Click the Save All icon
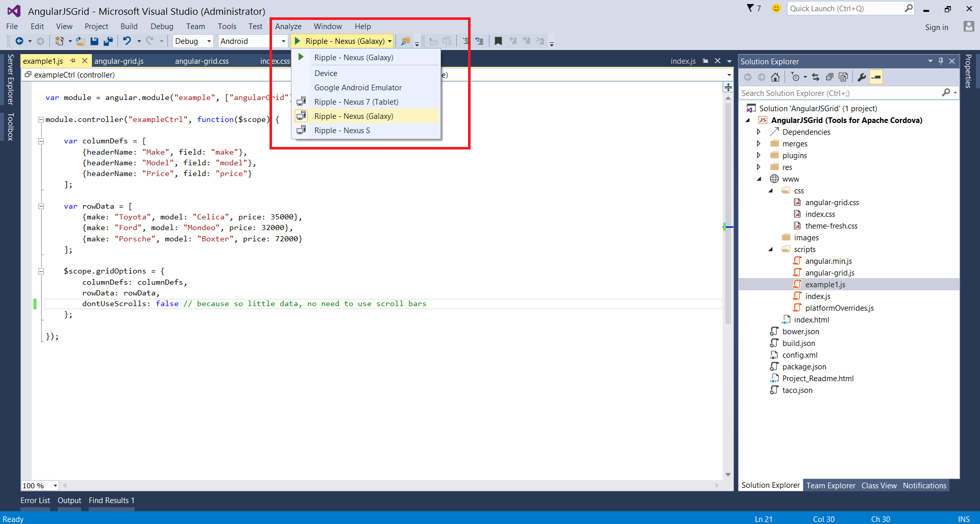 pyautogui.click(x=108, y=41)
